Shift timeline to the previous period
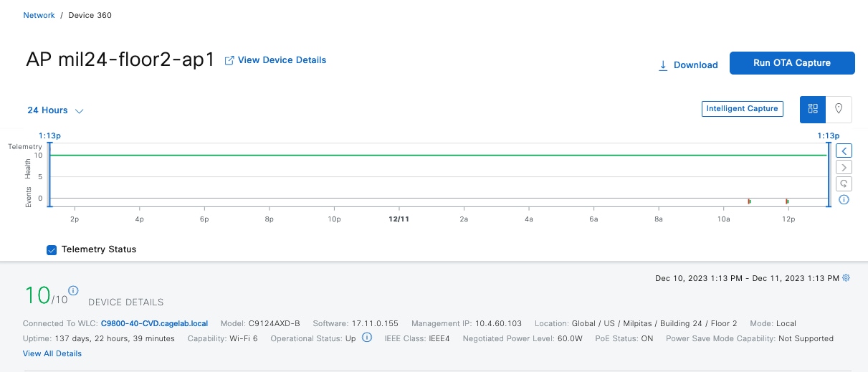Viewport: 868px width, 372px height. (x=844, y=151)
